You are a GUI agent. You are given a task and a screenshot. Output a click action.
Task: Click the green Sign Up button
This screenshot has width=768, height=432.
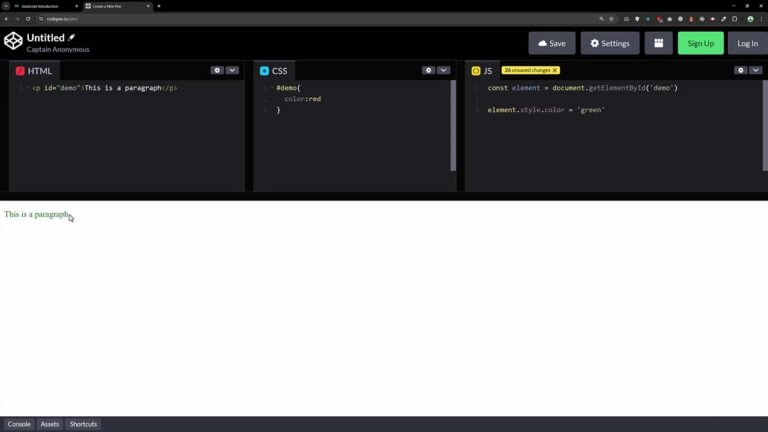(700, 43)
